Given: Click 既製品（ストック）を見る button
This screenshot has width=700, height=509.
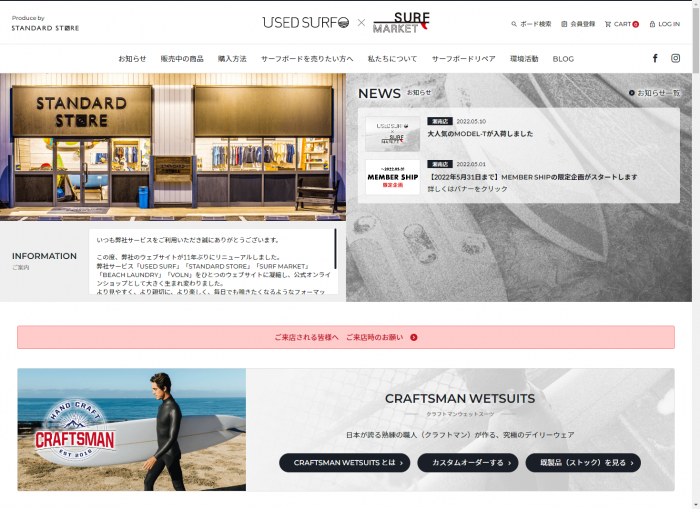Looking at the screenshot, I should click(x=583, y=462).
